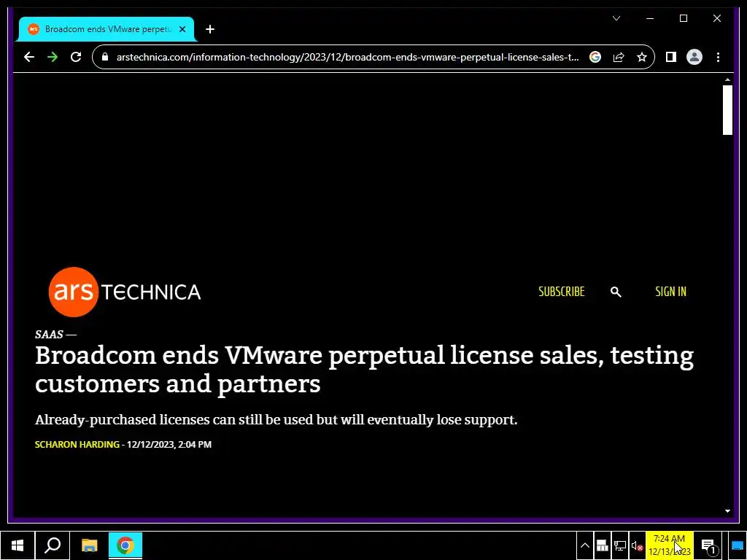Open the muted volume tray icon
The image size is (747, 560).
637,545
